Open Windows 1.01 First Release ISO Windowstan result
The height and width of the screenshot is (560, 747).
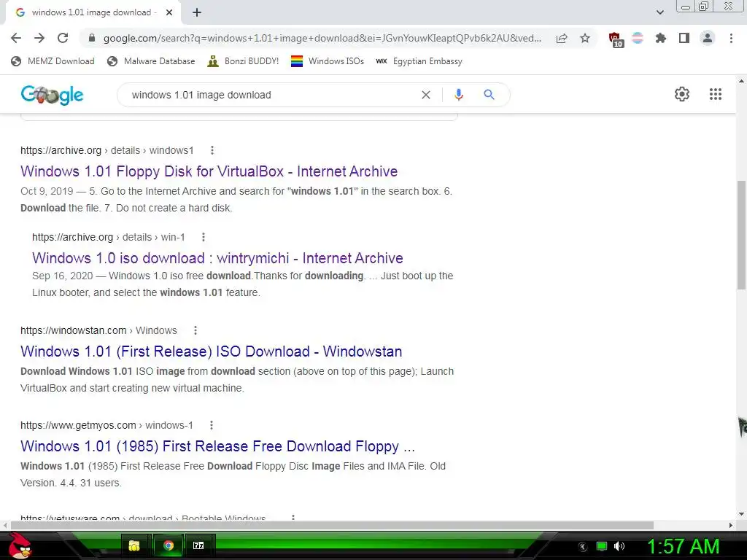(211, 351)
